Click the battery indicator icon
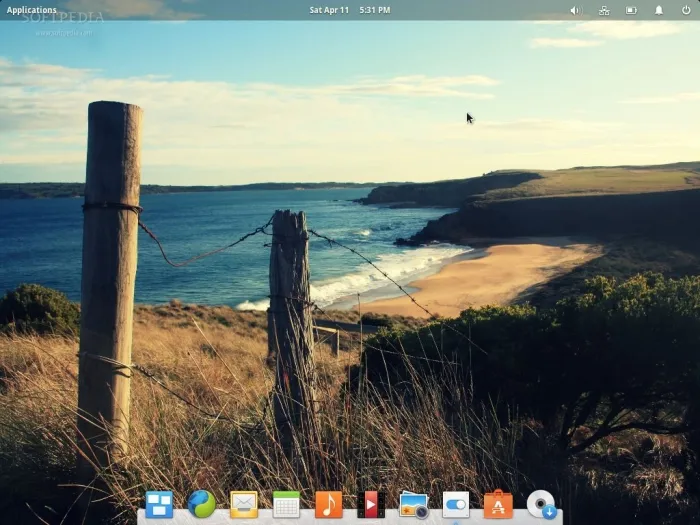This screenshot has width=700, height=525. click(631, 10)
